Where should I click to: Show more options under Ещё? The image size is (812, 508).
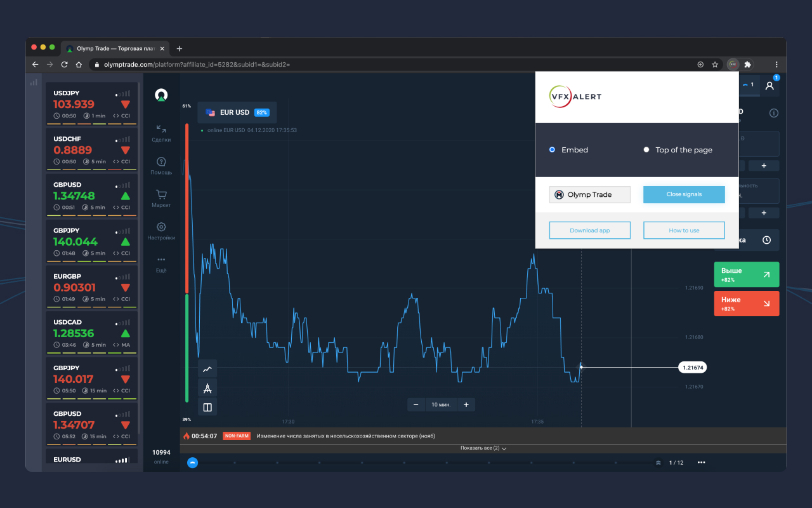pos(161,265)
